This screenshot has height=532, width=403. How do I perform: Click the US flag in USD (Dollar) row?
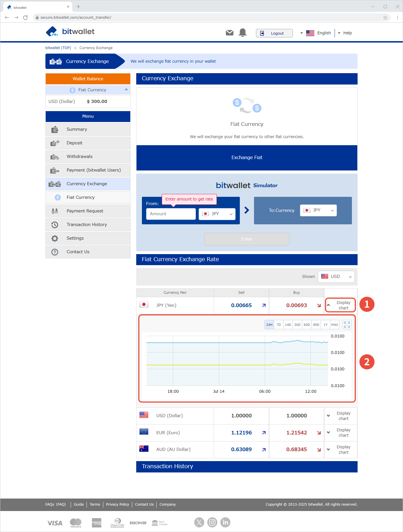click(144, 415)
